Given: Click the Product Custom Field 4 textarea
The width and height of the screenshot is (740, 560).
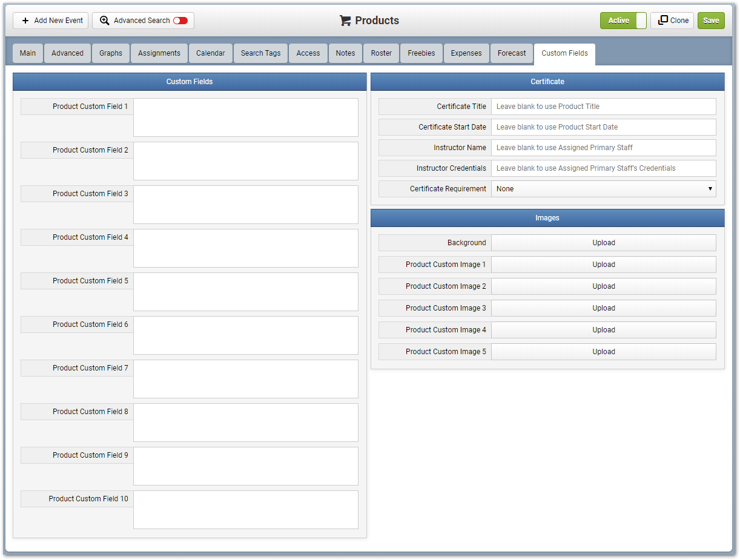Looking at the screenshot, I should 246,248.
